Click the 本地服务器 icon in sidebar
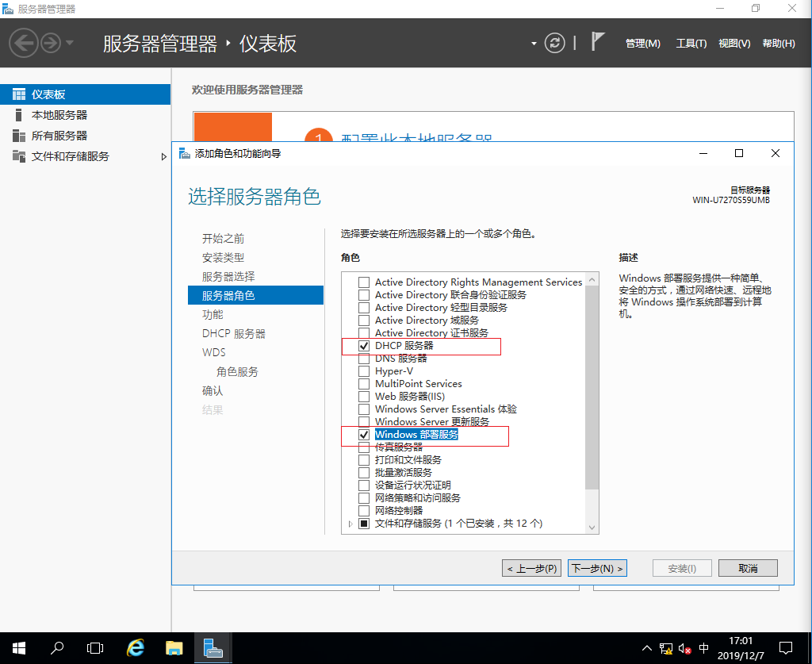This screenshot has width=812, height=664. tap(19, 115)
